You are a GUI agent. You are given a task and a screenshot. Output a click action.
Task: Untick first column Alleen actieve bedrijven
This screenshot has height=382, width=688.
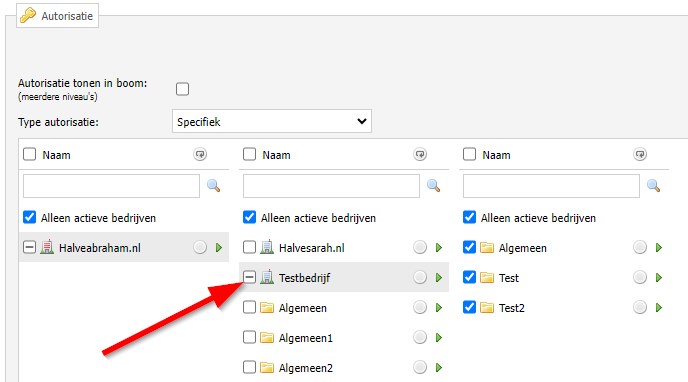(29, 217)
